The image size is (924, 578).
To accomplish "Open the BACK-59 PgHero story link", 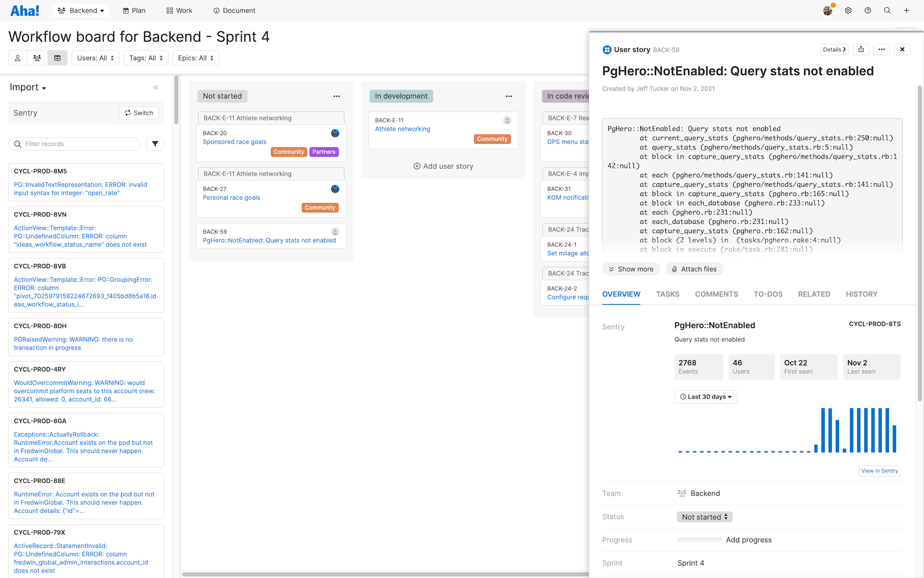I will 269,240.
